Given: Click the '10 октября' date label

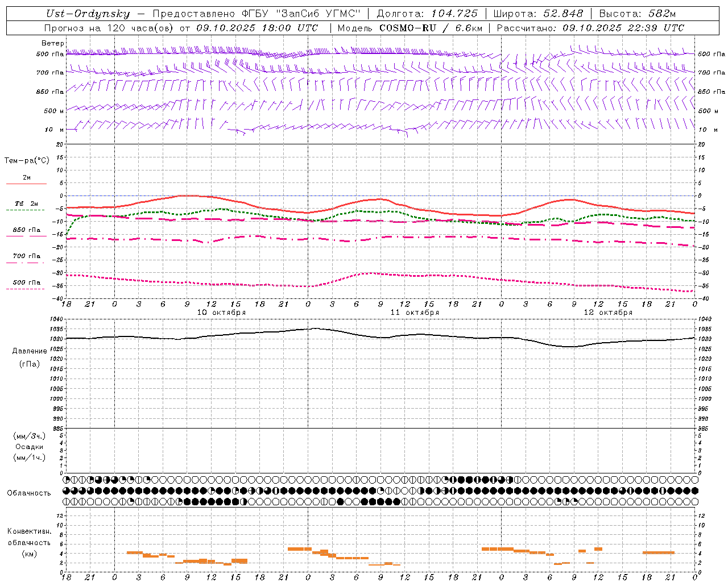Looking at the screenshot, I should (222, 313).
